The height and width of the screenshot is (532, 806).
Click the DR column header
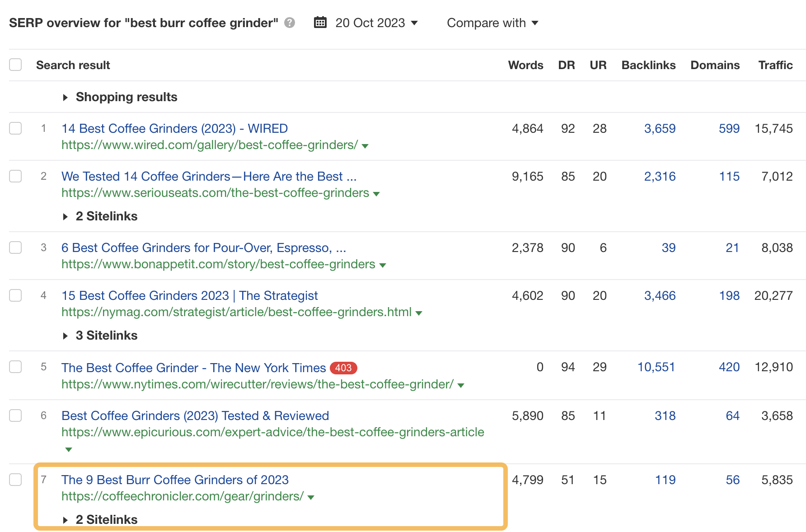click(x=567, y=65)
